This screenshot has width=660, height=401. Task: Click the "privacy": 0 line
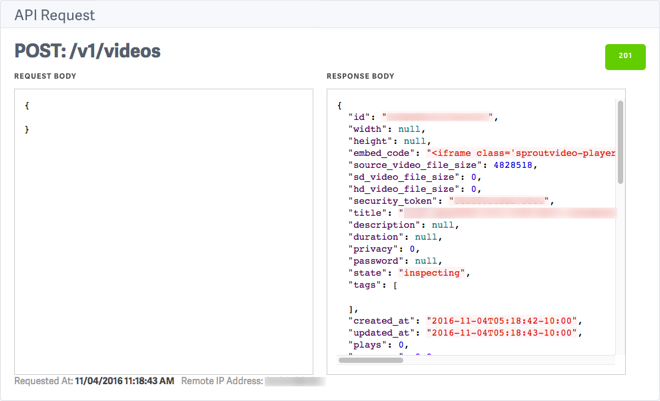click(x=384, y=249)
